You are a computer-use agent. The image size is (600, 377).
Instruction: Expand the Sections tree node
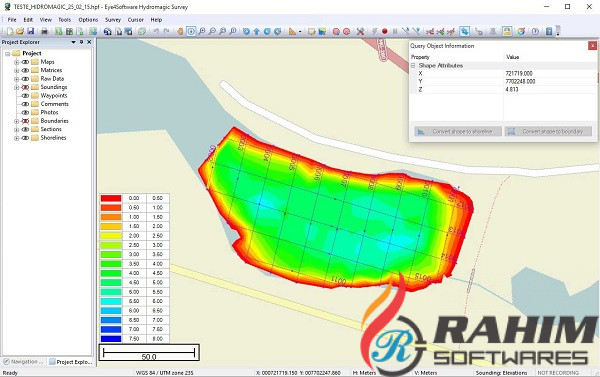(x=16, y=129)
